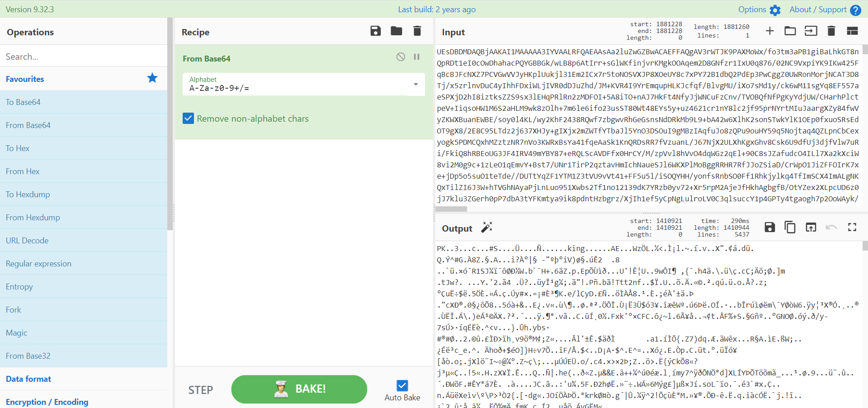The height and width of the screenshot is (408, 868).
Task: Click the operations list vertical scrollbar
Action: pos(170,124)
